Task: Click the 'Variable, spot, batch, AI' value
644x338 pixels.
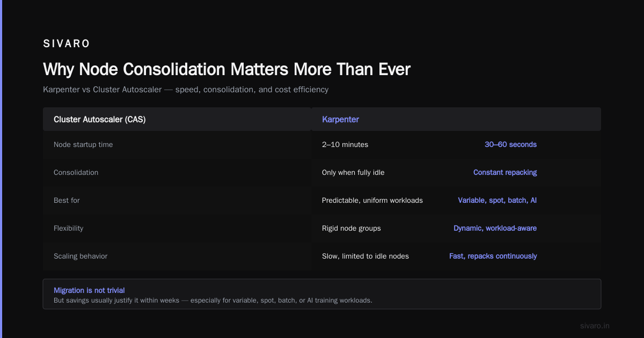Action: point(497,201)
